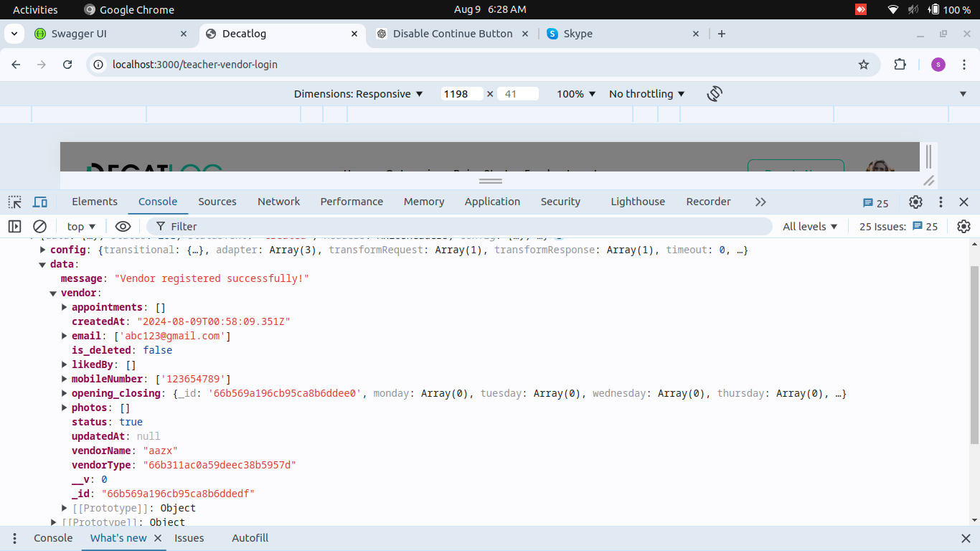Reload the localhost page
980x551 pixels.
[x=67, y=65]
